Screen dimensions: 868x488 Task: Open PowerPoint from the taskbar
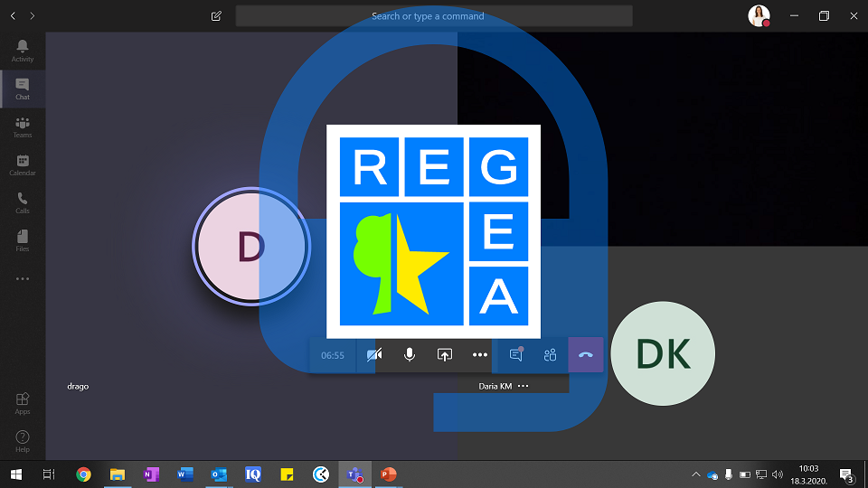389,474
